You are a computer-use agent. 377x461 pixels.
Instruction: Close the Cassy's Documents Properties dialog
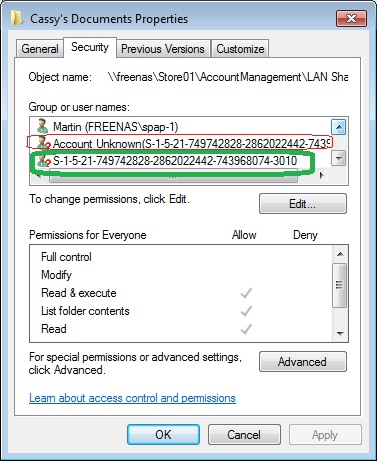pos(351,18)
